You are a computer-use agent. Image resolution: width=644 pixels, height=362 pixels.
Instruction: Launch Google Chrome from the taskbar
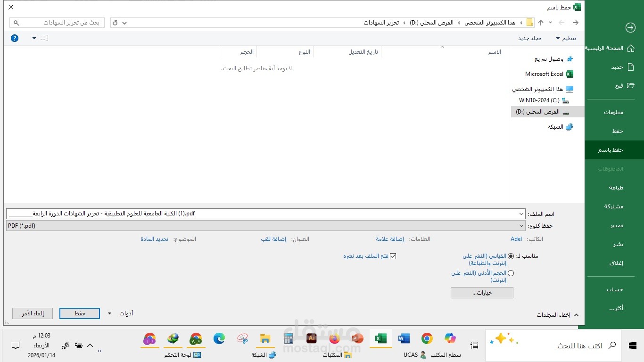(427, 338)
